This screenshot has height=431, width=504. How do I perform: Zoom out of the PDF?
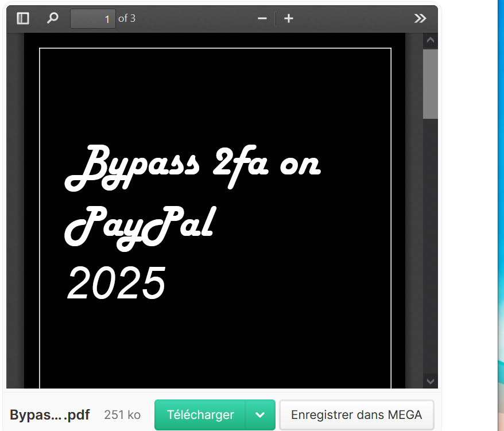(x=262, y=18)
